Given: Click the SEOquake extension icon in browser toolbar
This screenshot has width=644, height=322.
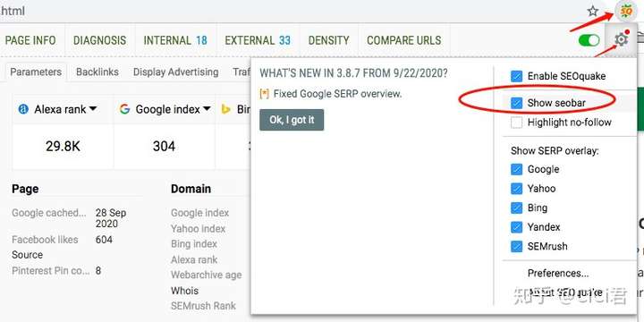Looking at the screenshot, I should tap(625, 11).
